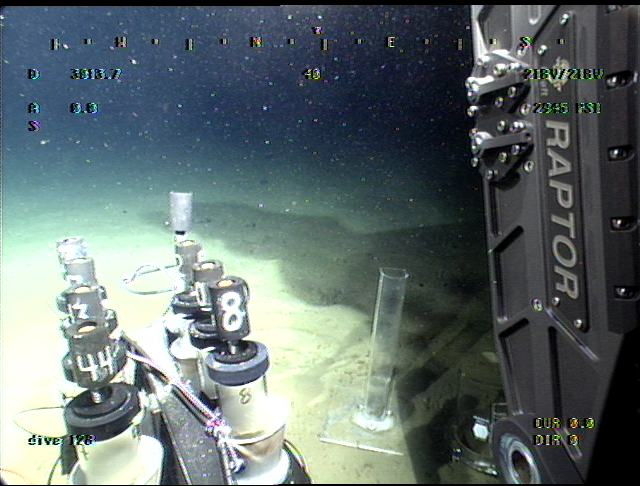Click the gray cylinder atop rear core
Image resolution: width=640 pixels, height=486 pixels.
point(180,211)
